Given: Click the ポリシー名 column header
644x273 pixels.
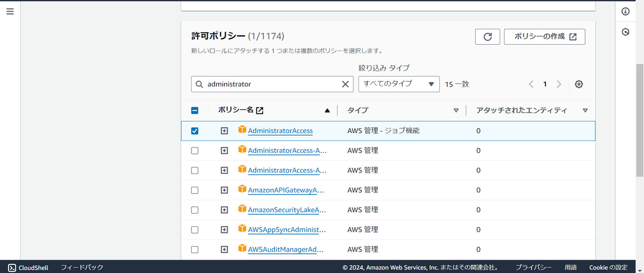Looking at the screenshot, I should point(236,110).
